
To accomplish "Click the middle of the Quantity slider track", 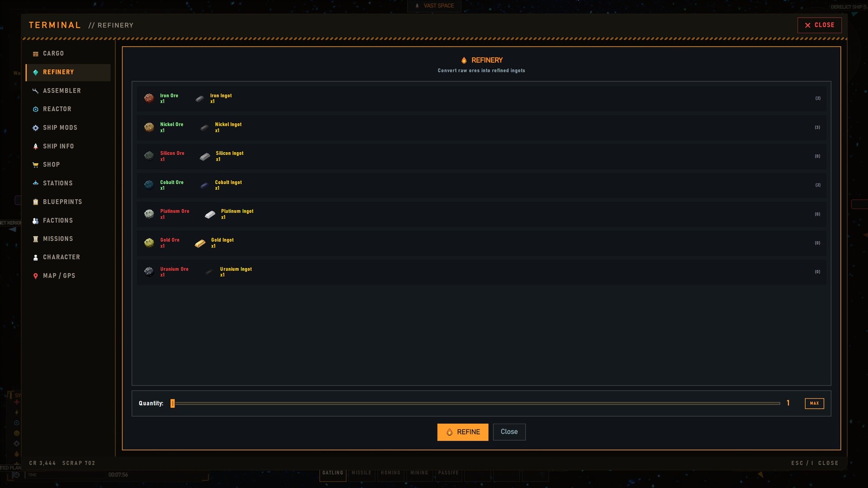I will (x=475, y=404).
